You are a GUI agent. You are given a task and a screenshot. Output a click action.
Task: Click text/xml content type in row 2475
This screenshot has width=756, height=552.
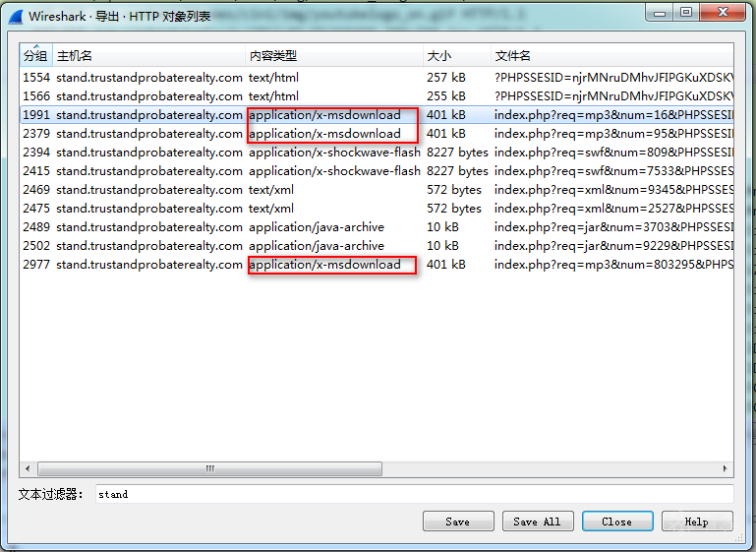point(271,209)
